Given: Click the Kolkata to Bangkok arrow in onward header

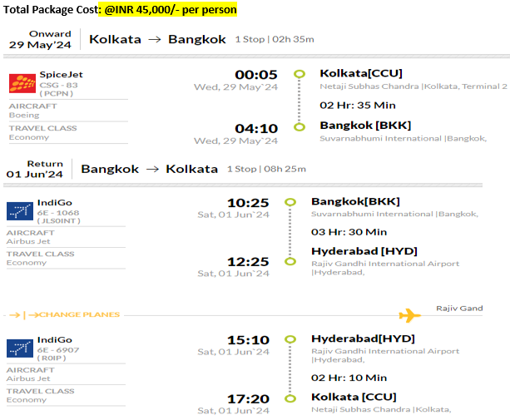Looking at the screenshot, I should [x=155, y=40].
